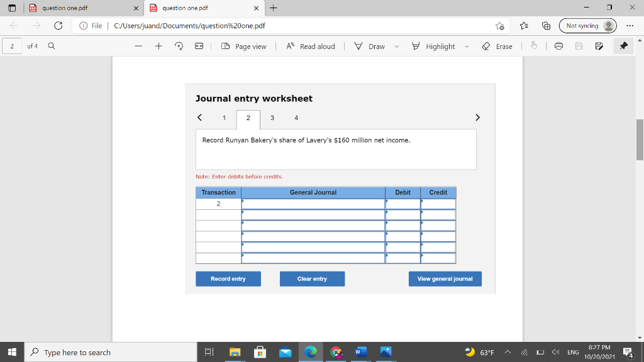Select the Highlight tool
This screenshot has height=362, width=644.
point(433,47)
